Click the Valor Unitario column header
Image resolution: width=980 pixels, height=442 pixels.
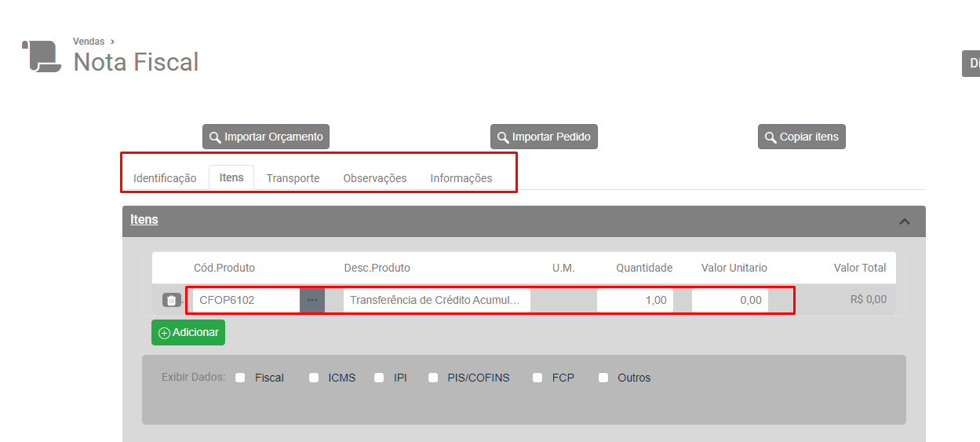coord(734,268)
